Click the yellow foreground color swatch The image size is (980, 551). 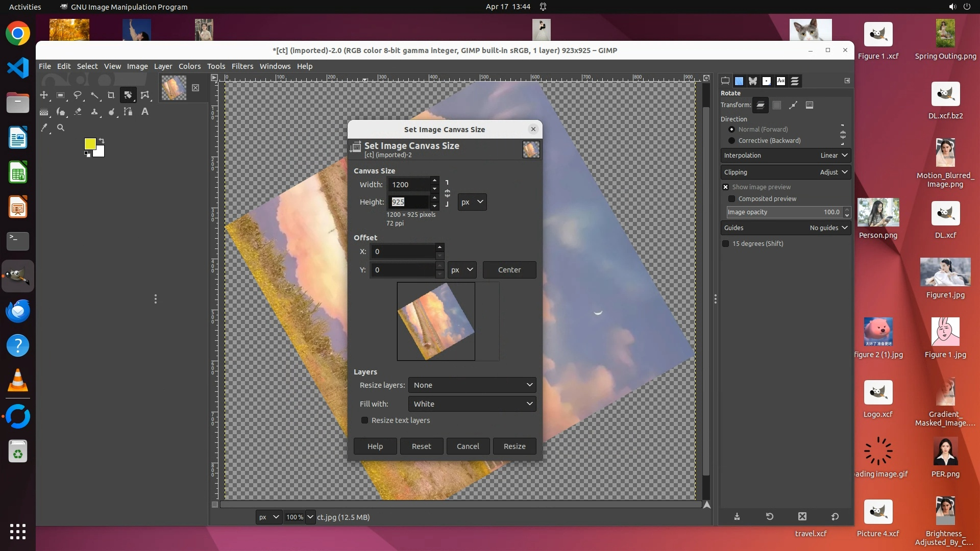(x=90, y=144)
